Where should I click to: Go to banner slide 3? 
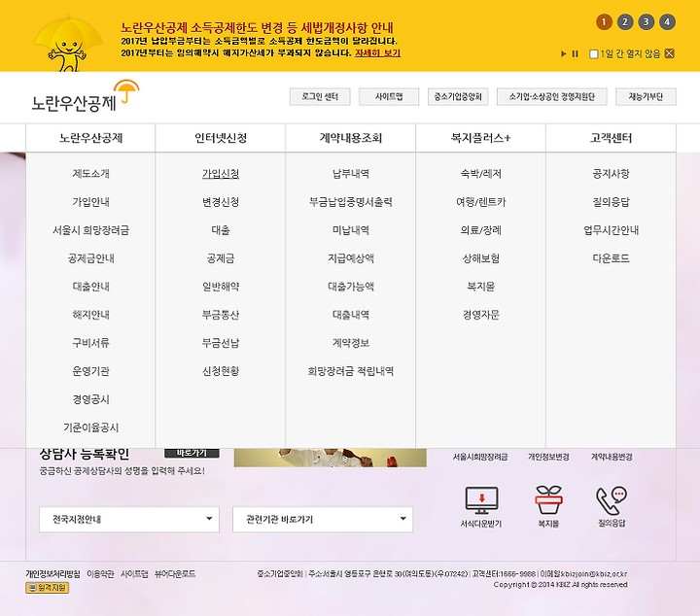646,21
